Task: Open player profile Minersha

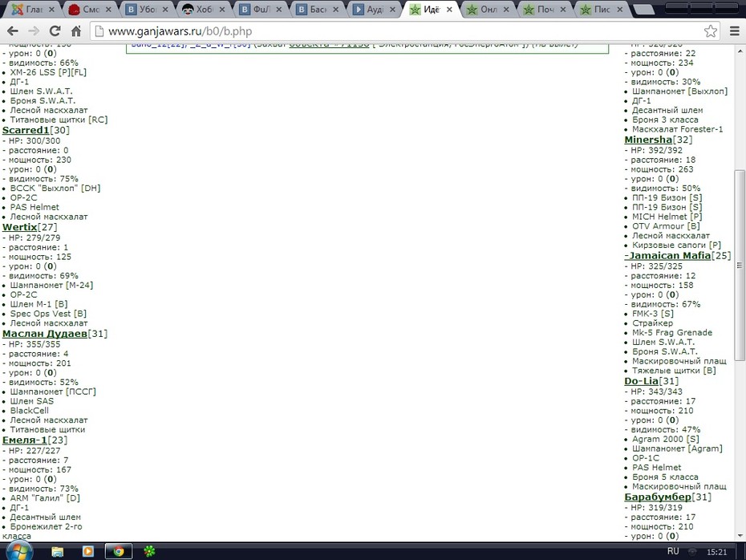Action: (x=648, y=140)
